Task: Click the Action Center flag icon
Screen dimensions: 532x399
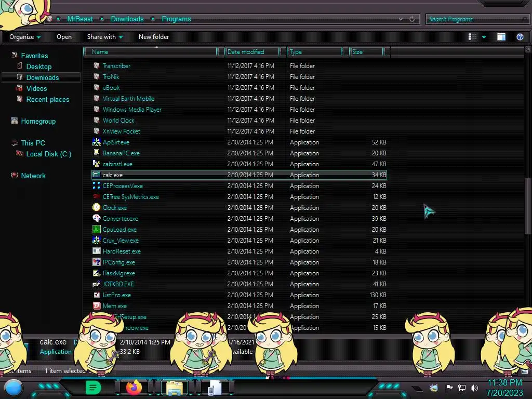Action: (x=449, y=388)
